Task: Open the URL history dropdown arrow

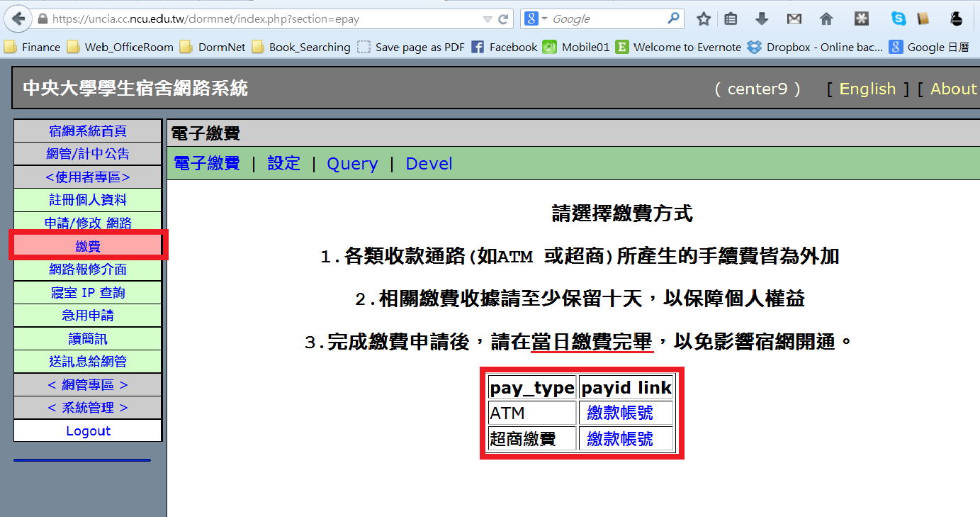Action: [487, 19]
